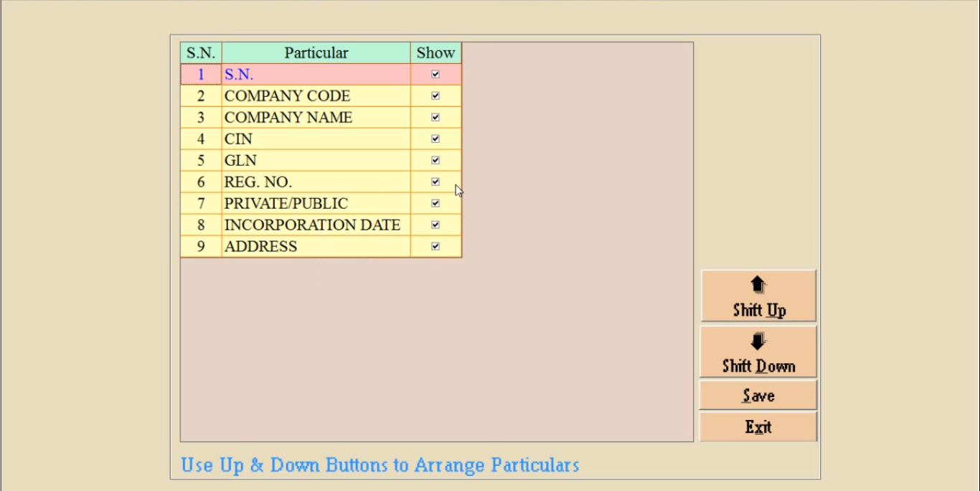Click the Shift Down arrow icon
This screenshot has width=980, height=491.
(x=758, y=342)
